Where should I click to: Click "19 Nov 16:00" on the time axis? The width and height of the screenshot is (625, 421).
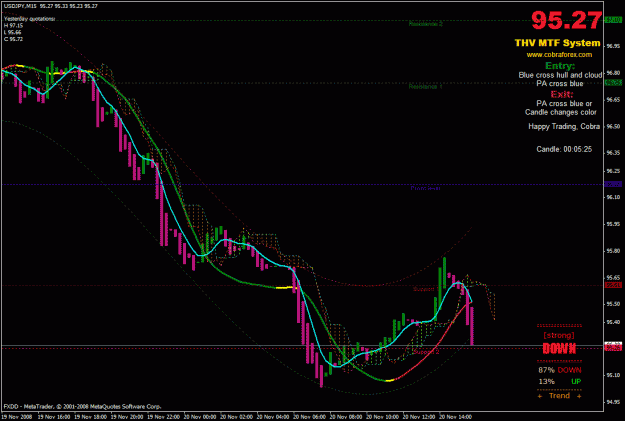tap(54, 417)
